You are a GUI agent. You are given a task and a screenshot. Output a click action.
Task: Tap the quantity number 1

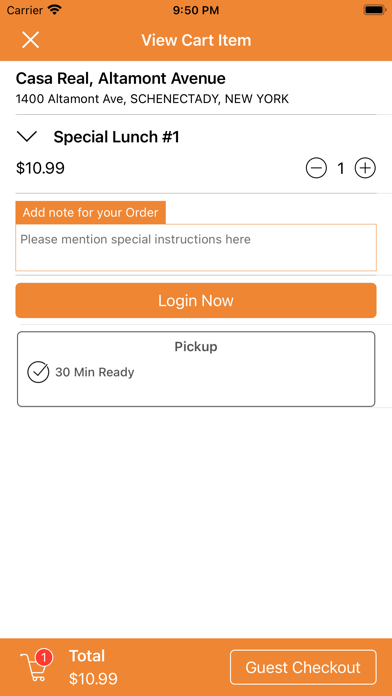[341, 169]
